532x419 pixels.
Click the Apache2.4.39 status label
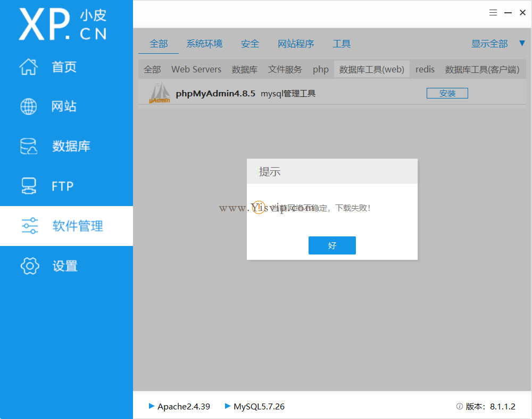coord(184,406)
